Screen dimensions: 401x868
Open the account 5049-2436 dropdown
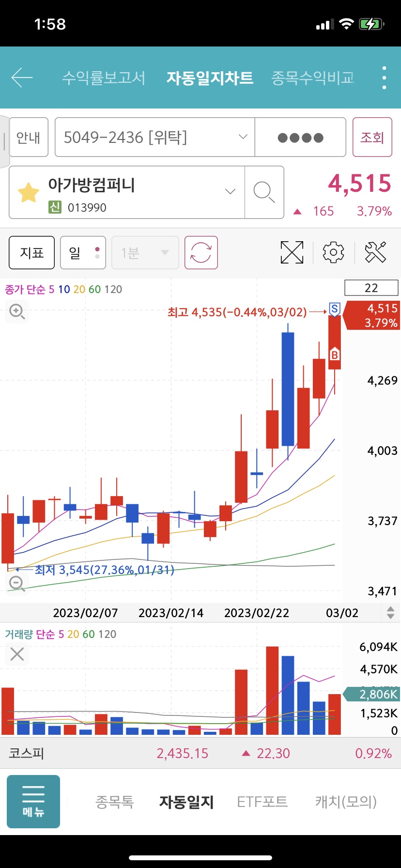click(x=155, y=137)
